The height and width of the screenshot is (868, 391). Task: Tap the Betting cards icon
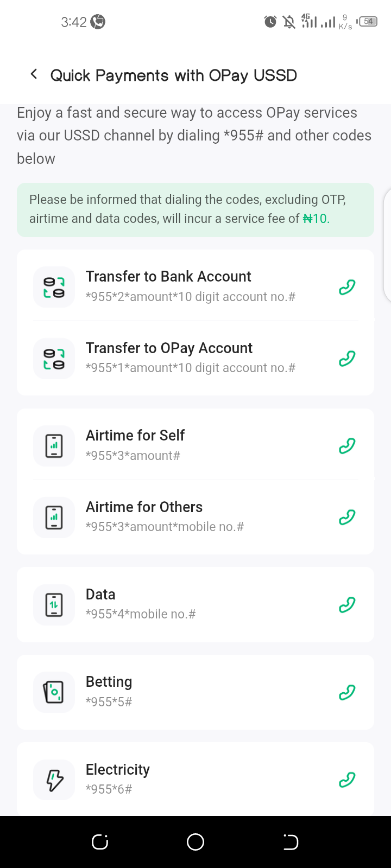point(54,692)
